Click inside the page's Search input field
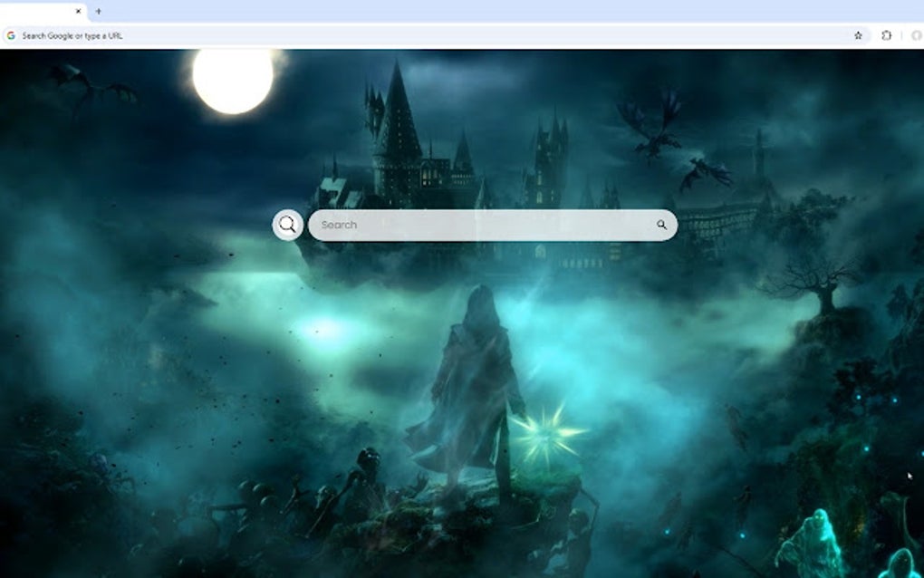The width and height of the screenshot is (924, 578). [x=453, y=224]
